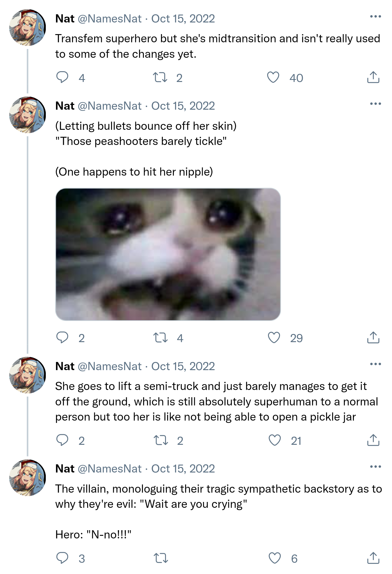Like the first tweet about the transfem superhero

coord(273,77)
